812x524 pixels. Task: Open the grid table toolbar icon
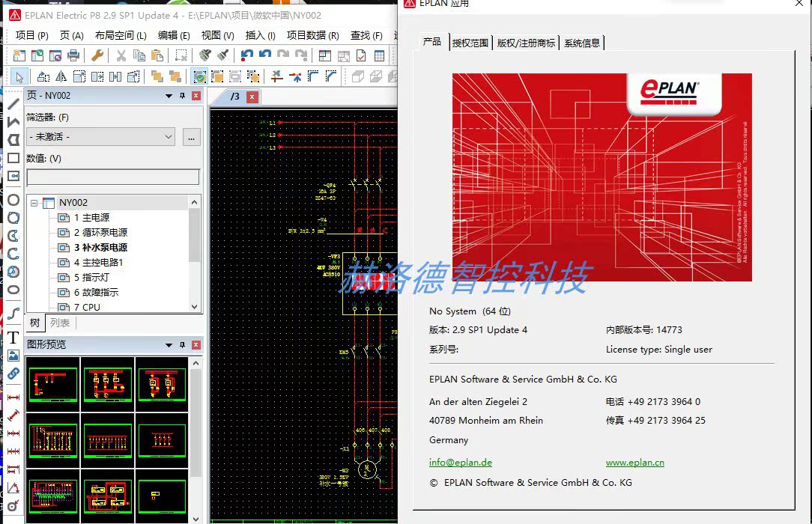click(379, 55)
